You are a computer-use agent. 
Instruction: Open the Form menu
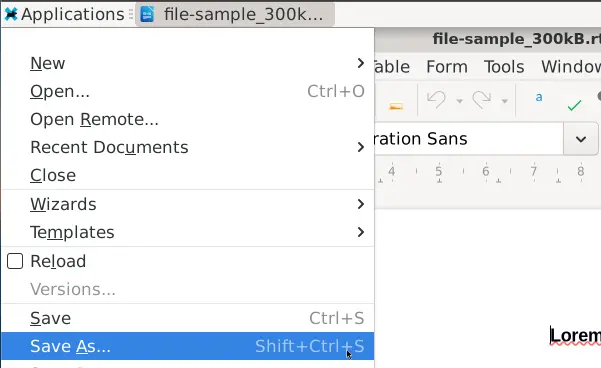coord(447,67)
